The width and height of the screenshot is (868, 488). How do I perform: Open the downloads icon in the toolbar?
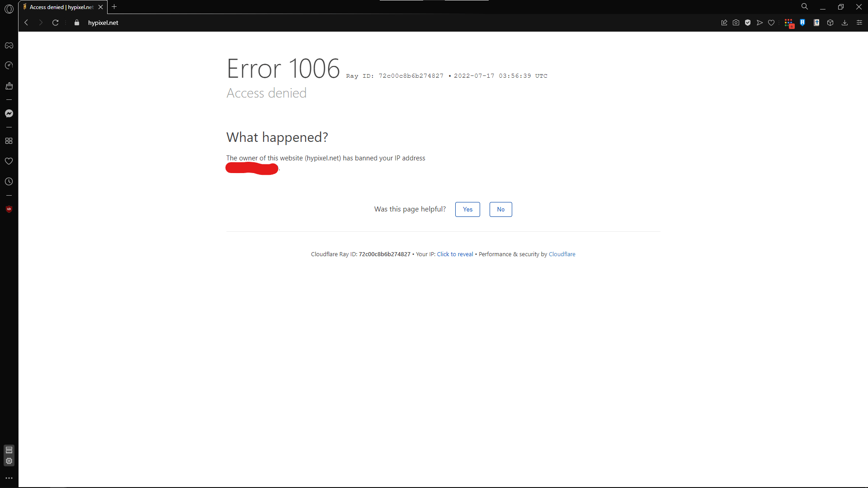(844, 23)
